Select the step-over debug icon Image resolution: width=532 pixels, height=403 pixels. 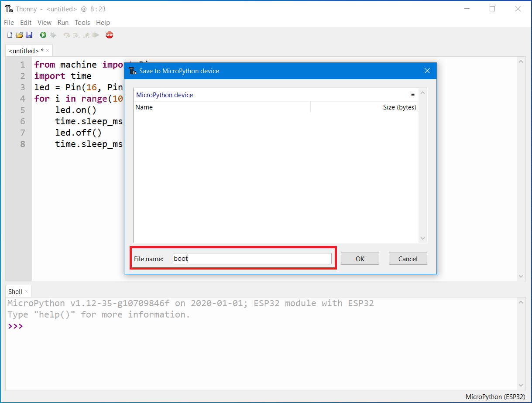coord(66,35)
